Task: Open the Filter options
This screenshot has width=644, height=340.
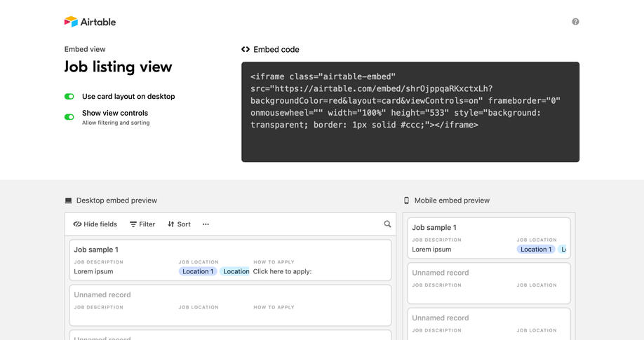Action: point(142,224)
